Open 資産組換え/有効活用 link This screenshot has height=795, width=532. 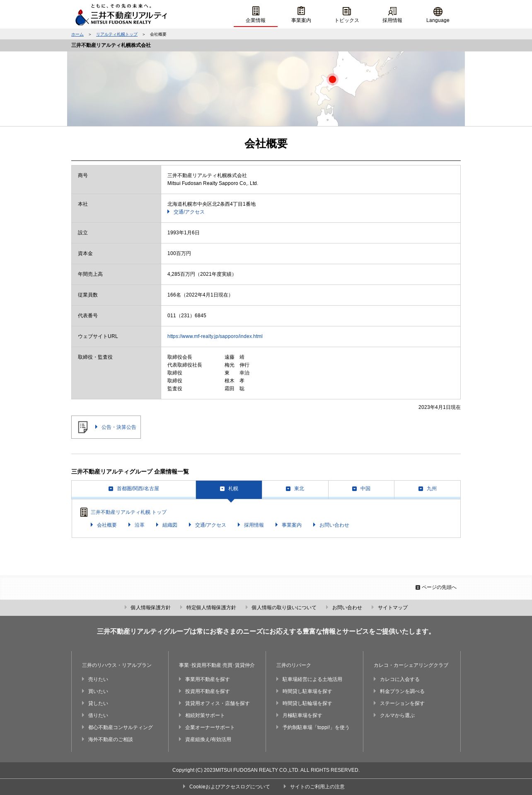coord(208,739)
